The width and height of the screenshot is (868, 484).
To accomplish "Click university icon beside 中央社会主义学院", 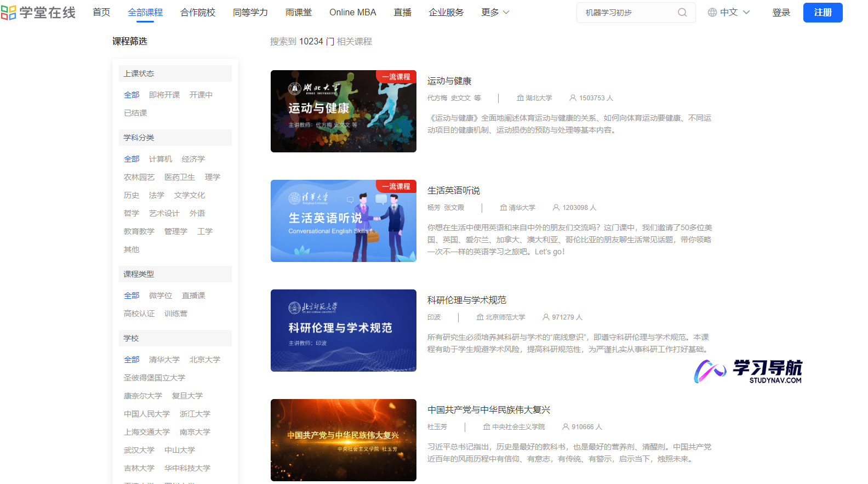I will click(486, 427).
